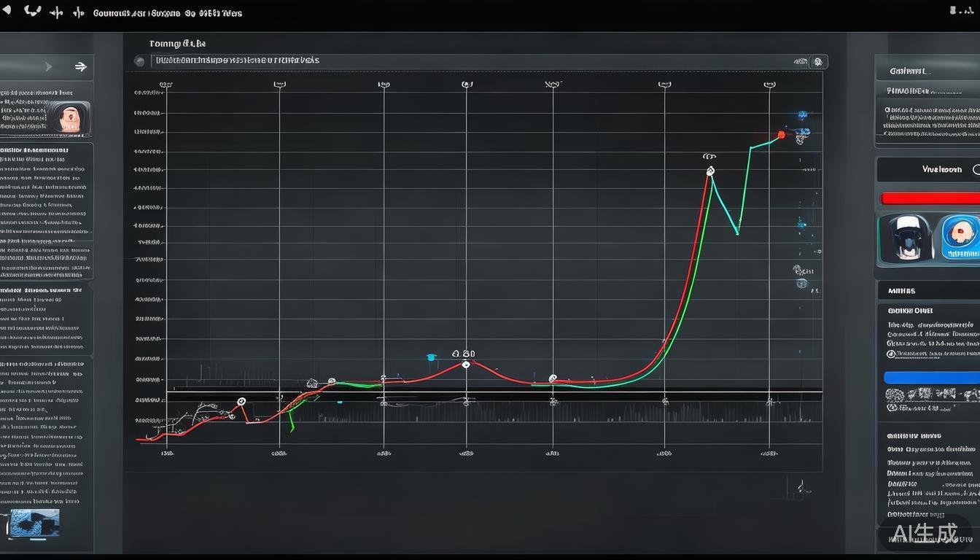Click the blue avatar icon in right panel
Screen dimensions: 980x560
click(x=960, y=237)
